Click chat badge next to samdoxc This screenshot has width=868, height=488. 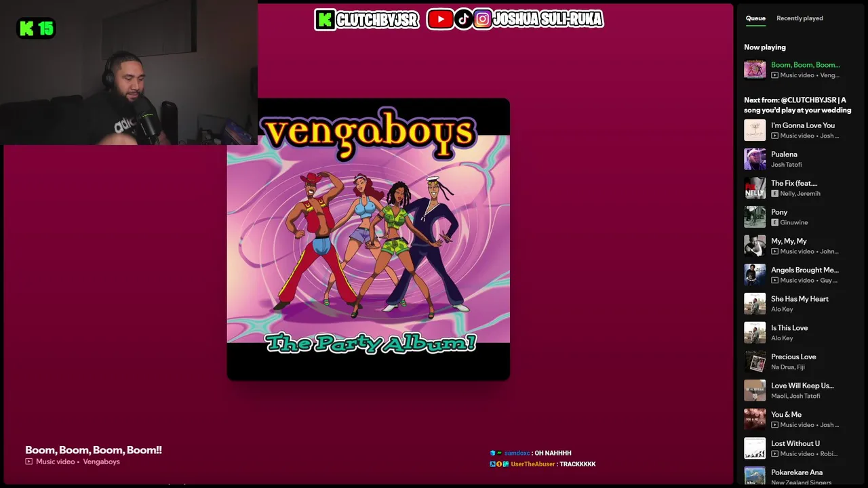(x=496, y=453)
